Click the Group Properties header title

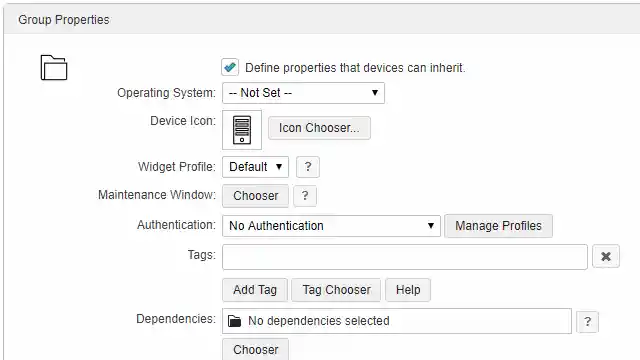point(64,20)
